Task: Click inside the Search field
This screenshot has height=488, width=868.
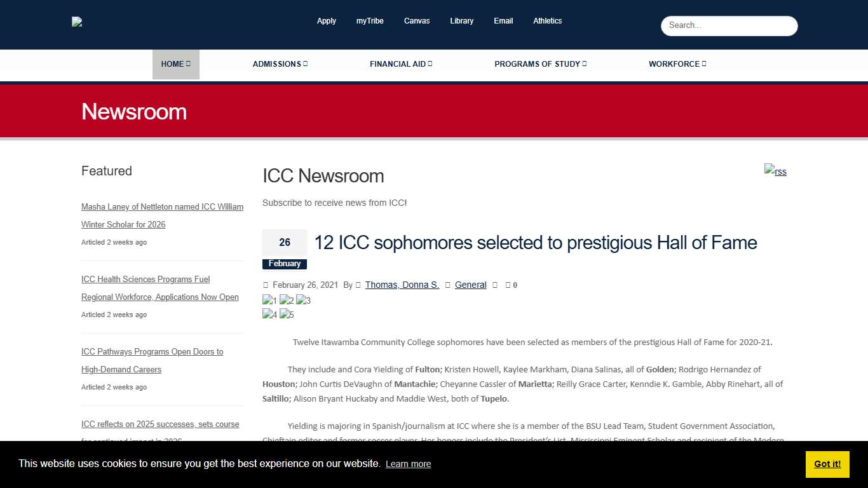Action: [729, 25]
